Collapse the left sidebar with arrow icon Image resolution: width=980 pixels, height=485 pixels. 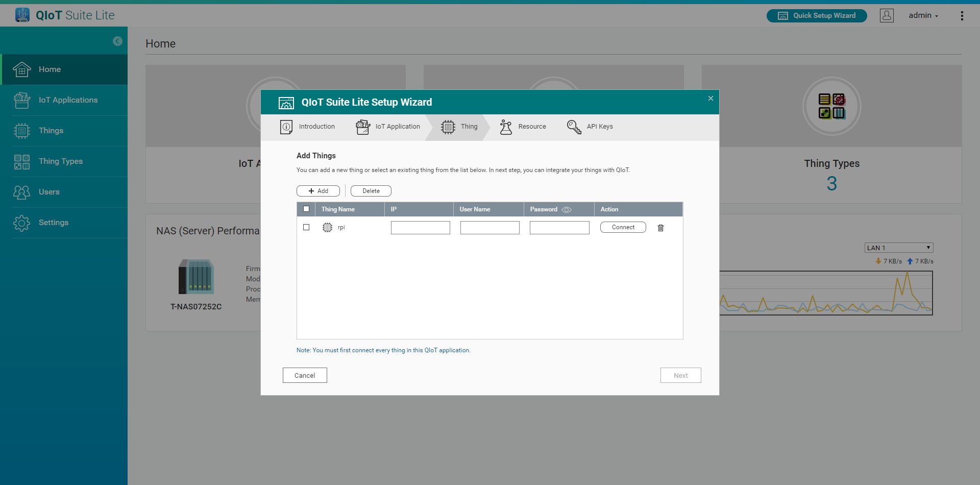point(117,41)
